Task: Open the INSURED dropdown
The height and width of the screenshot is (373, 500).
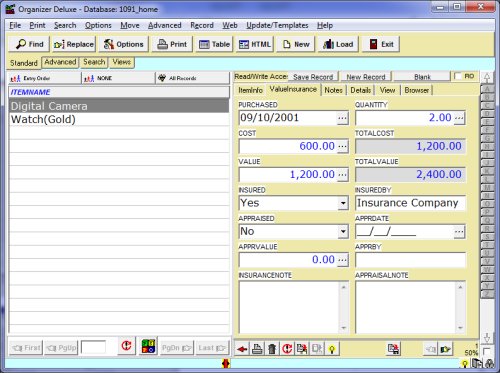Action: [x=343, y=203]
